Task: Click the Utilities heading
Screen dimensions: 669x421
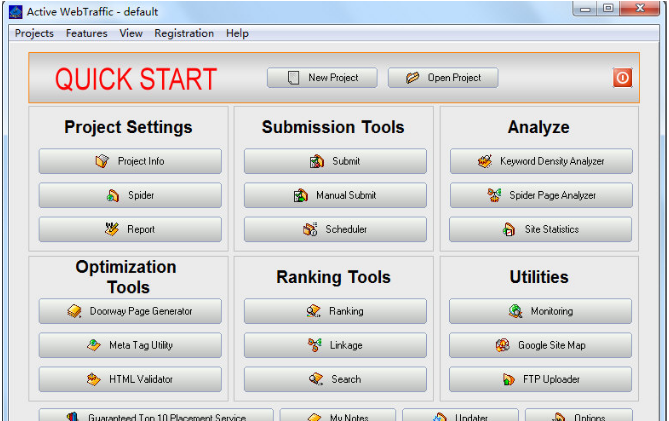Action: 539,277
